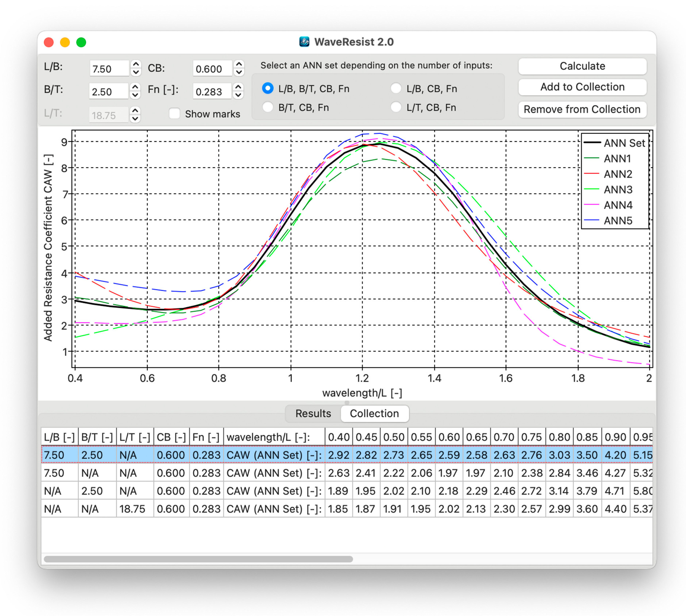Click the WaveResist app icon in title bar
This screenshot has width=686, height=616.
(304, 42)
